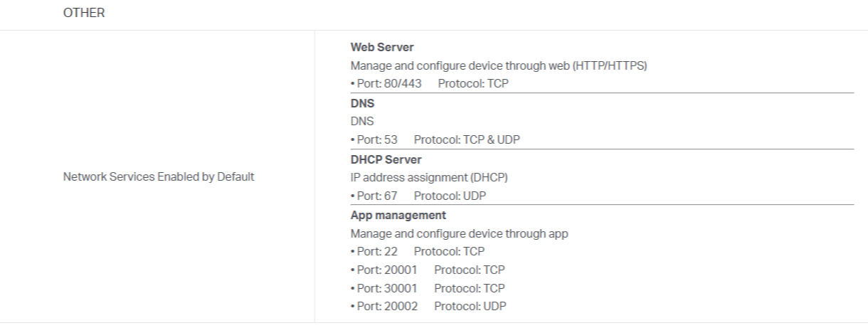Image resolution: width=868 pixels, height=328 pixels.
Task: Click the Network Services Enabled by Default label
Action: (x=159, y=177)
